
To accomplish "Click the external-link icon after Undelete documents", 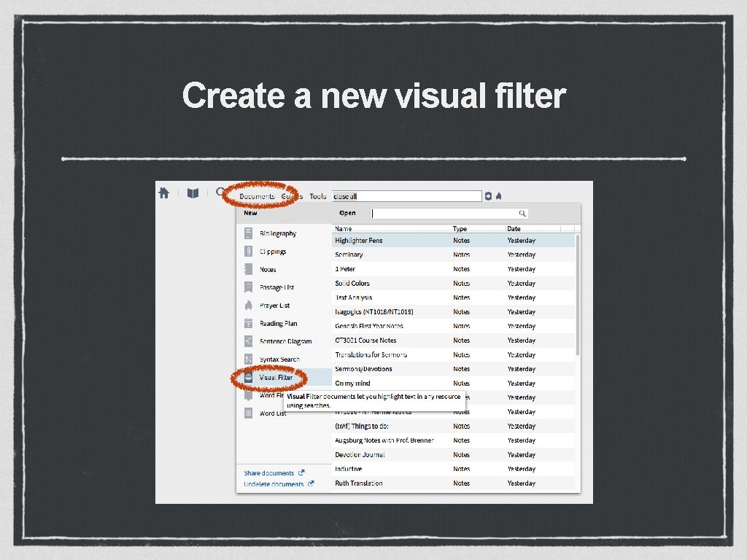I will tap(311, 484).
